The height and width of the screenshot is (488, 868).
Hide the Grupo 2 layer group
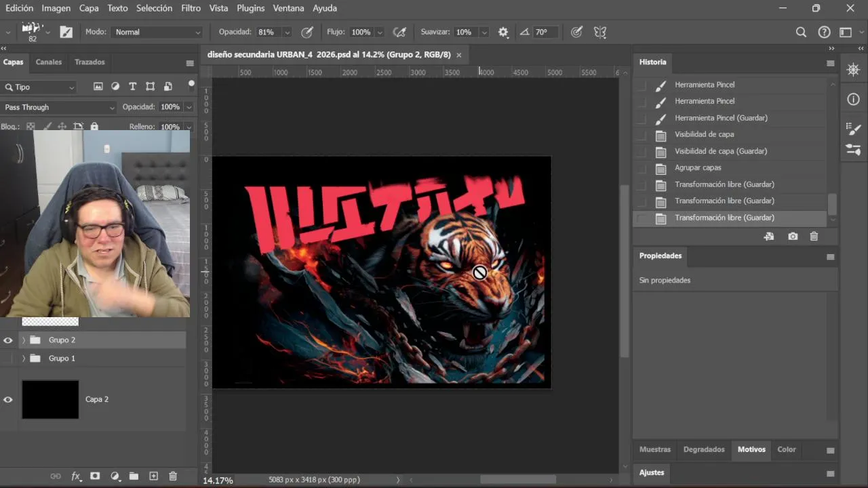click(8, 340)
